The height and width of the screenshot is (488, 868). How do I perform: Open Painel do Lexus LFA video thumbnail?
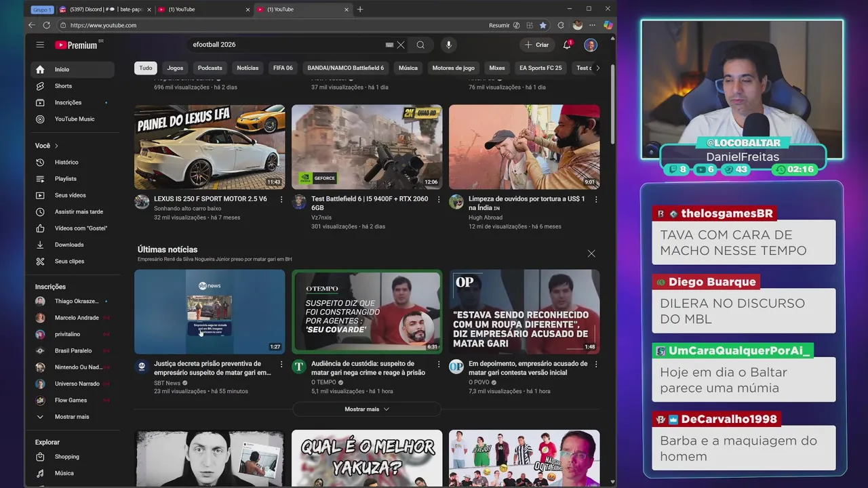coord(210,147)
